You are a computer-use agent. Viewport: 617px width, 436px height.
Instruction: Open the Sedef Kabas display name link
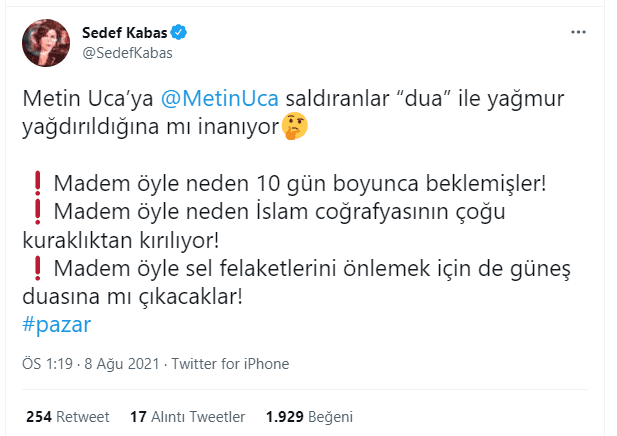pos(125,31)
